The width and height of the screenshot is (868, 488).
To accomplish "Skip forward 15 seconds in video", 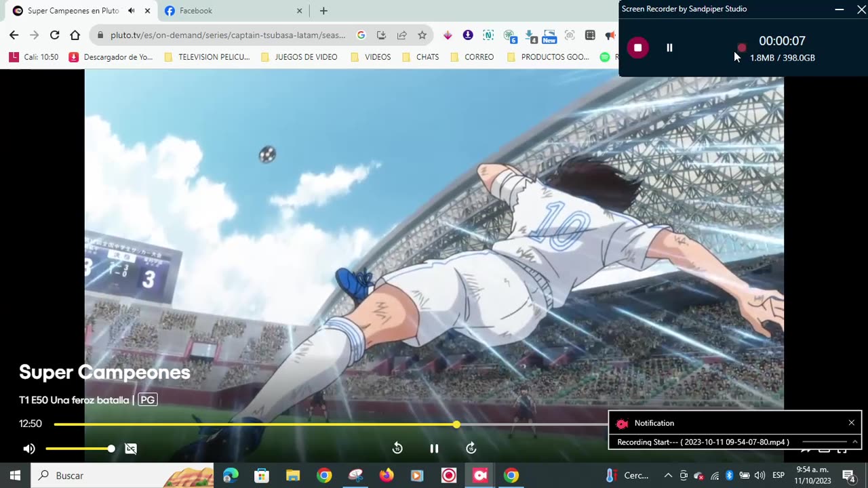I will pyautogui.click(x=471, y=448).
